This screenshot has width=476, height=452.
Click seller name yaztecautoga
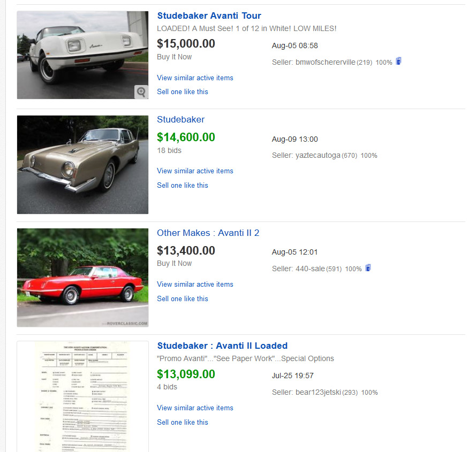[x=318, y=156]
